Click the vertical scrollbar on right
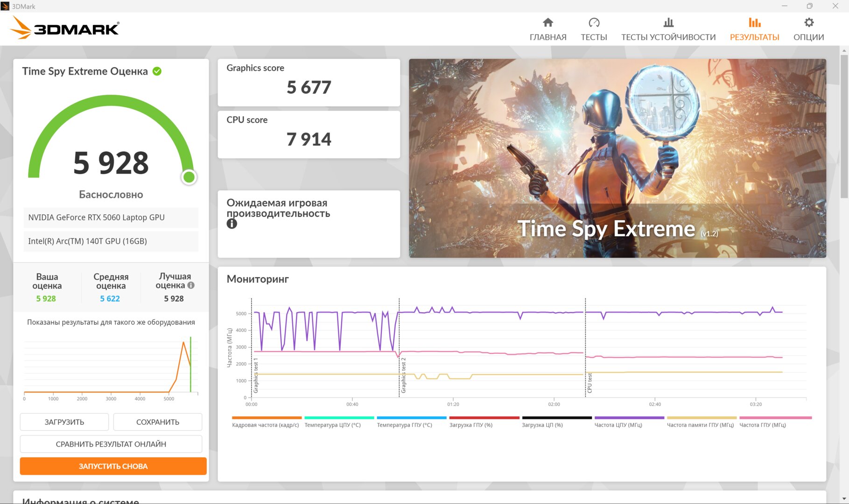 (844, 126)
